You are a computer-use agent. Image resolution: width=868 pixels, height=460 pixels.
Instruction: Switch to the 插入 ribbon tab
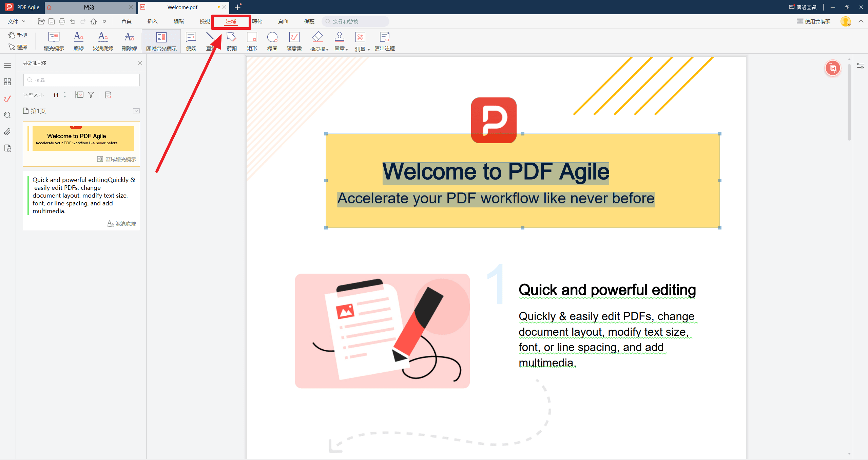click(x=153, y=21)
